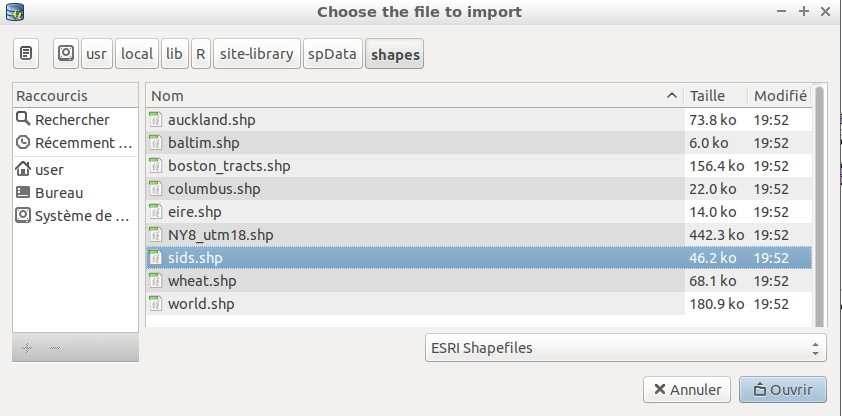
Task: Navigate to the site-library path segment
Action: pyautogui.click(x=257, y=54)
